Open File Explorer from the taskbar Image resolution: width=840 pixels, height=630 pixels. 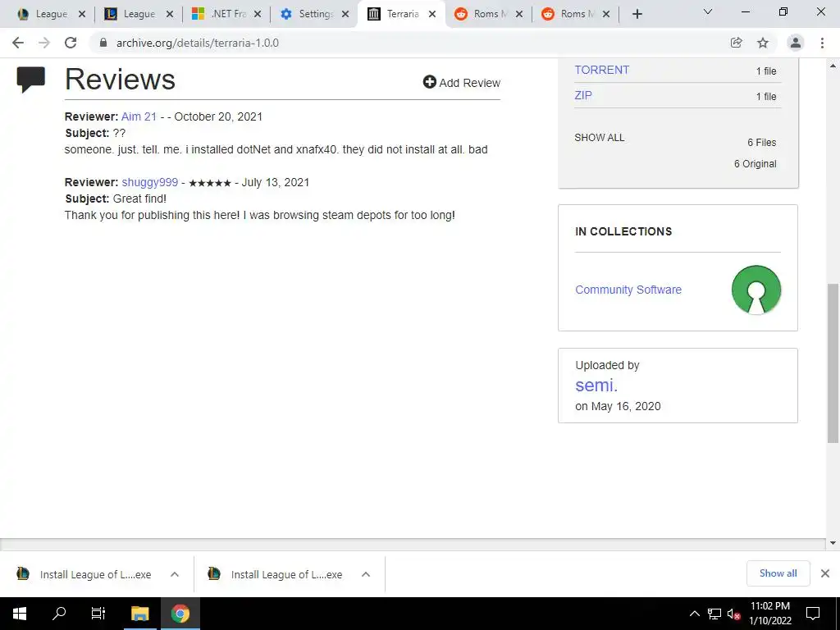[x=139, y=614]
